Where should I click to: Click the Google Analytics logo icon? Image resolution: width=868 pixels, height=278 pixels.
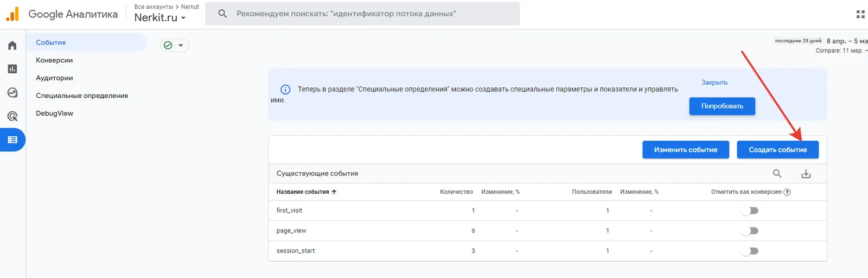click(12, 14)
